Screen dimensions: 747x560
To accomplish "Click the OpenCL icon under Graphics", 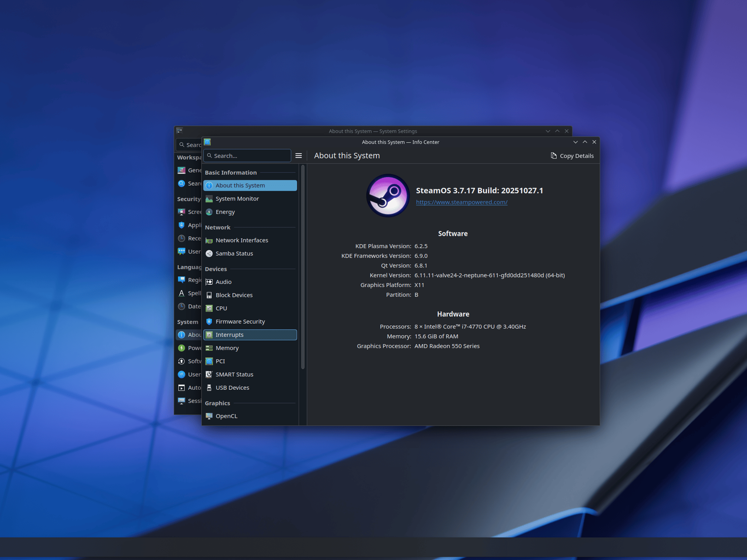I will coord(209,416).
